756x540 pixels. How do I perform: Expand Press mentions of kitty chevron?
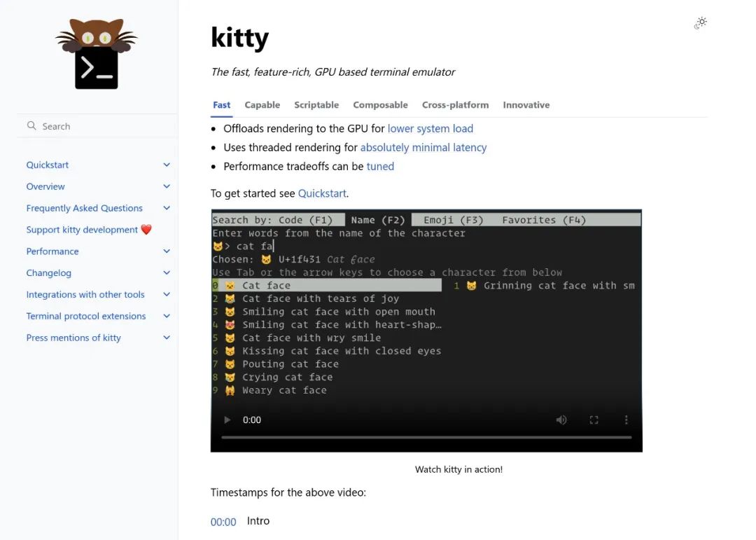(x=167, y=338)
